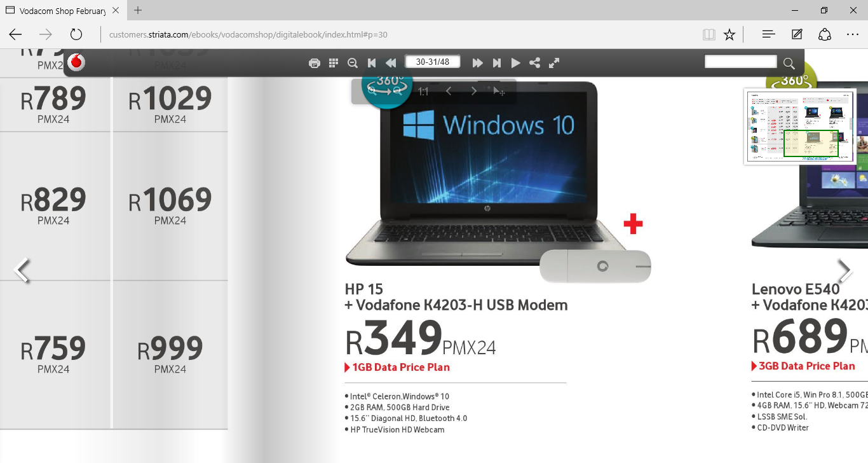Open the Edge reading view
Viewport: 868px width, 463px height.
pos(709,34)
